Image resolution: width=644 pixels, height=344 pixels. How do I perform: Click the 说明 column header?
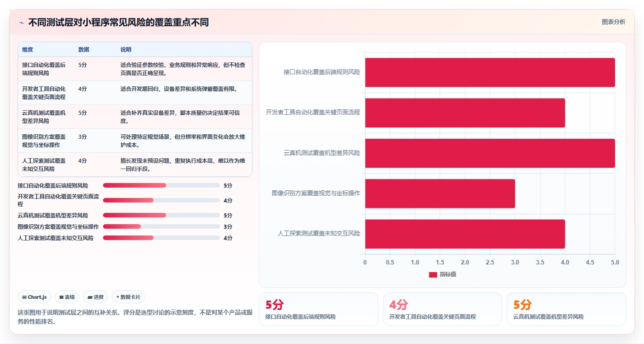click(x=126, y=49)
